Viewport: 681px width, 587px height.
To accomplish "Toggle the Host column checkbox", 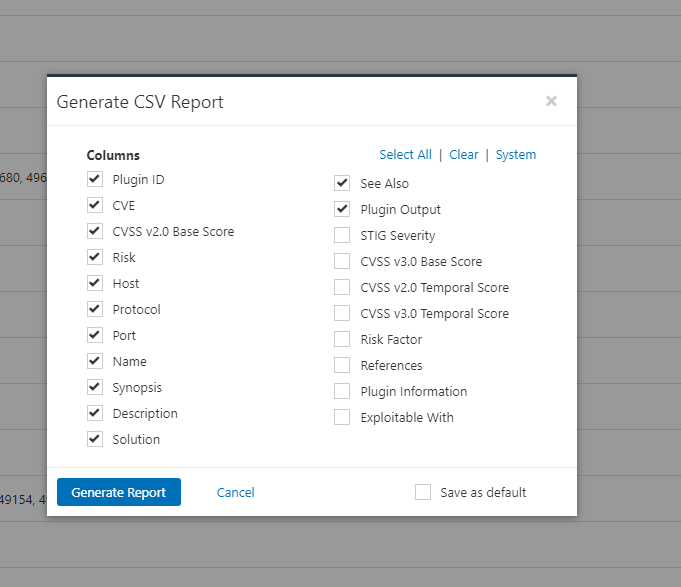I will (x=95, y=283).
